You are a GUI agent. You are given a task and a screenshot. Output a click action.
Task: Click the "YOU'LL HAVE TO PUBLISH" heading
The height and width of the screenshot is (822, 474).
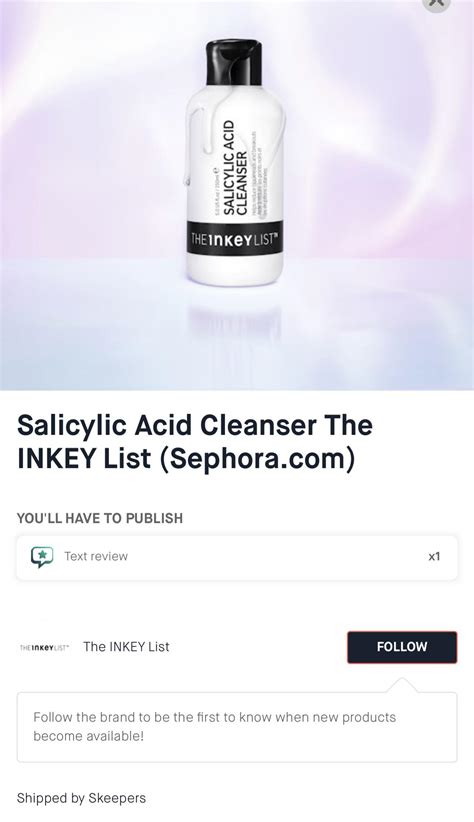[x=100, y=518]
